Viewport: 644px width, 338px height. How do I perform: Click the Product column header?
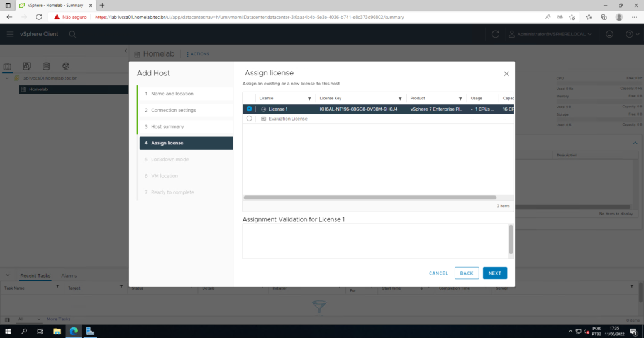[418, 99]
